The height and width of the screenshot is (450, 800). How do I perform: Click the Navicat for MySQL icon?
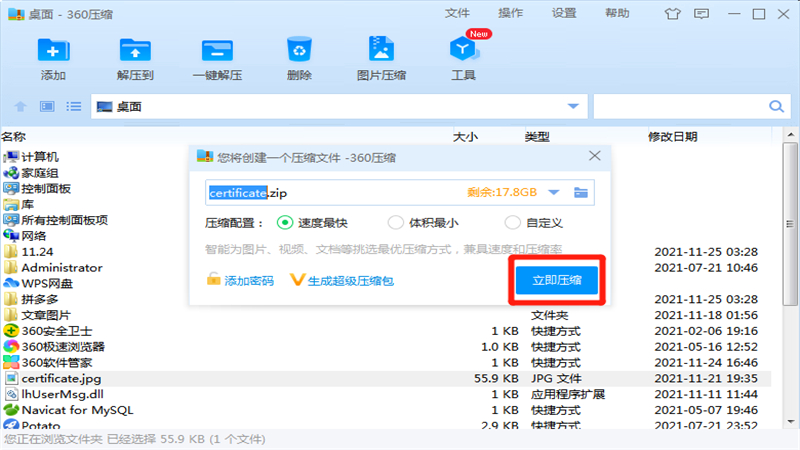pyautogui.click(x=11, y=410)
